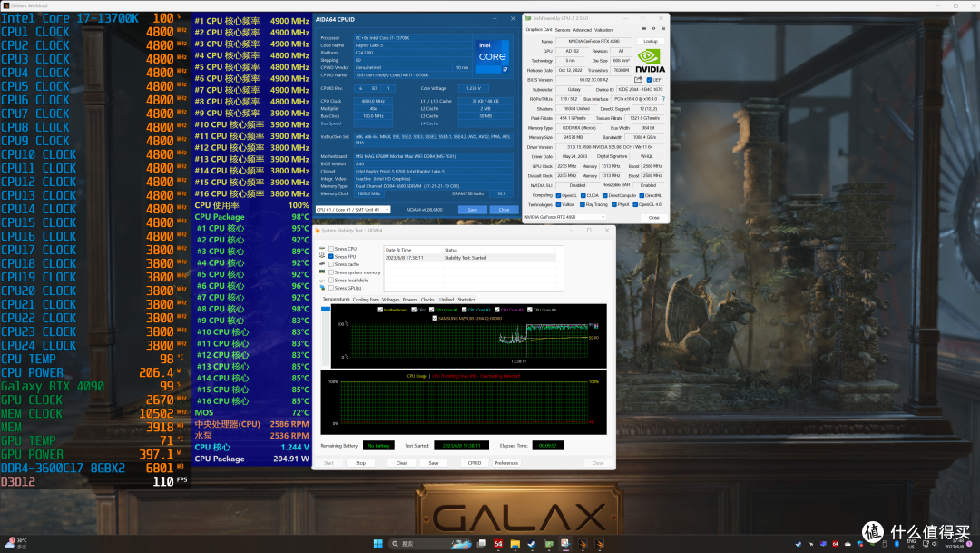
Task: Open the AIDA64 taskbar icon
Action: [x=498, y=544]
